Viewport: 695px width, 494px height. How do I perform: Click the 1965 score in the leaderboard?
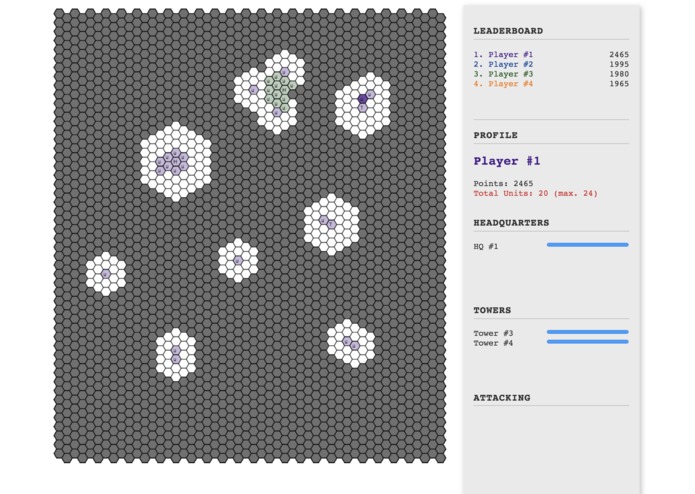point(619,84)
